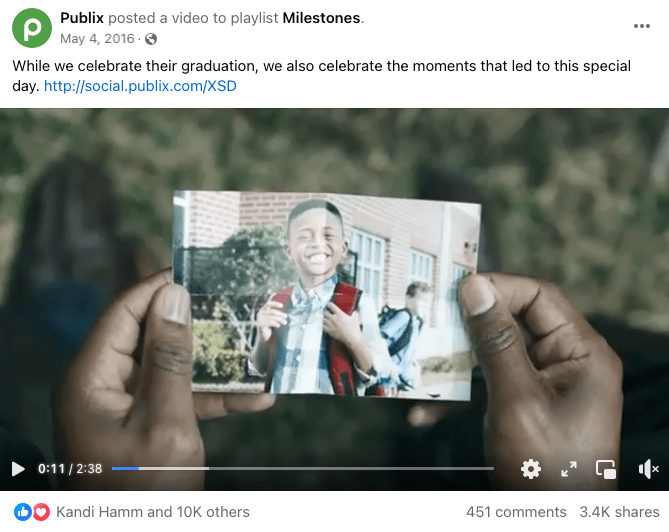The height and width of the screenshot is (532, 669).
Task: Click the 0:11 / 2:38 time display
Action: point(70,469)
